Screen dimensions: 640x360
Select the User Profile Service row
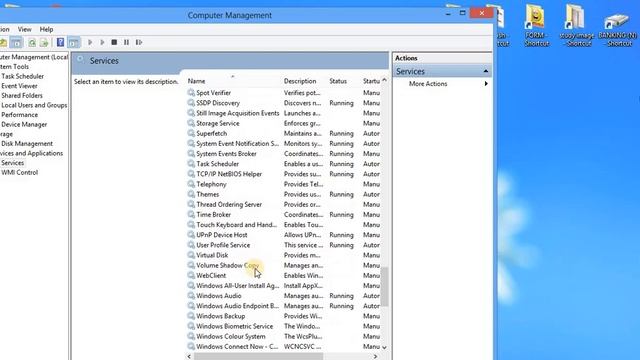click(284, 245)
